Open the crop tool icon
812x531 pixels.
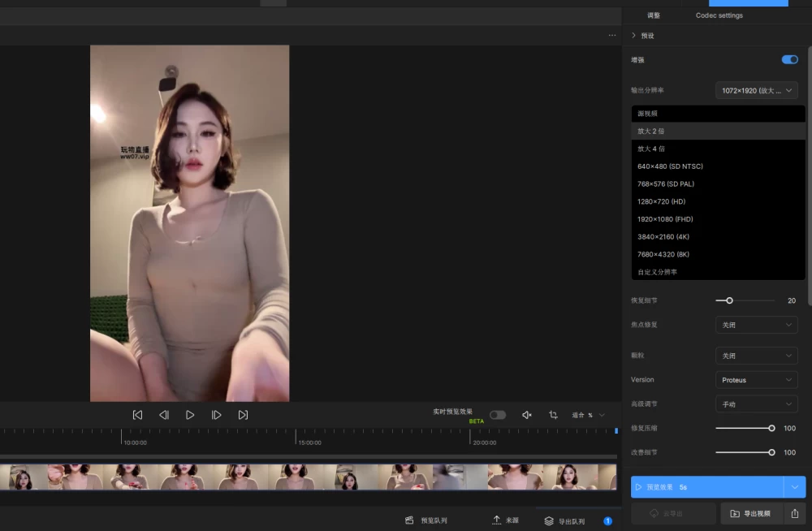pos(553,415)
